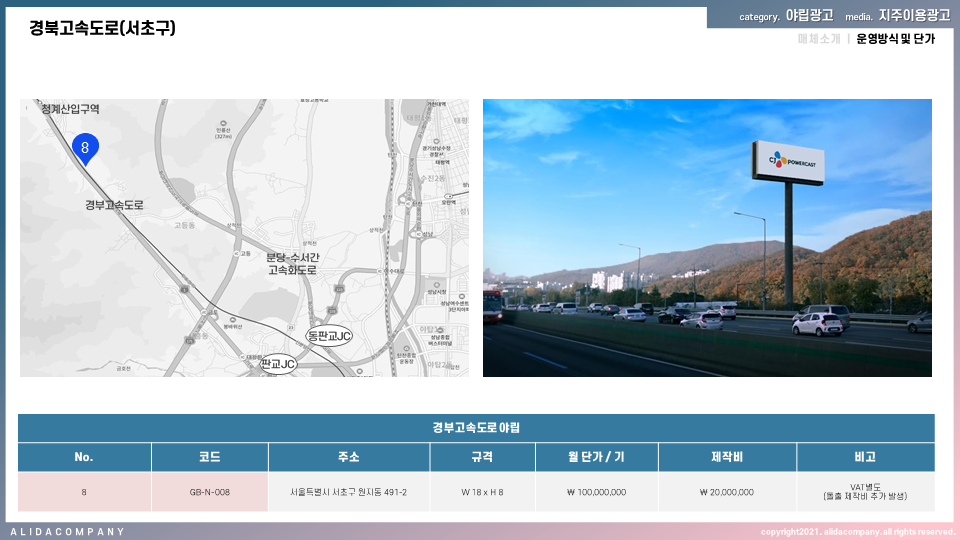Switch to the 운영방식 및 단가 tab
Screen dimensions: 960x540
click(895, 39)
